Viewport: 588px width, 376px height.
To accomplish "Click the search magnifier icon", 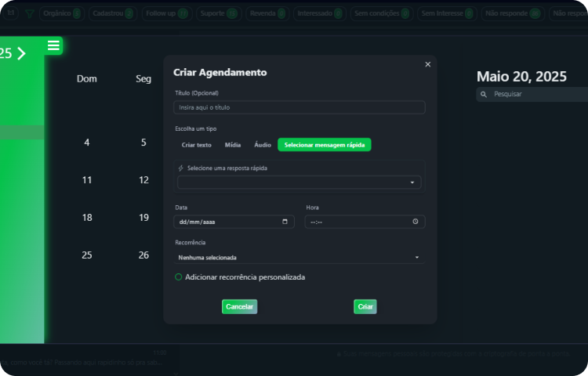I will [484, 94].
